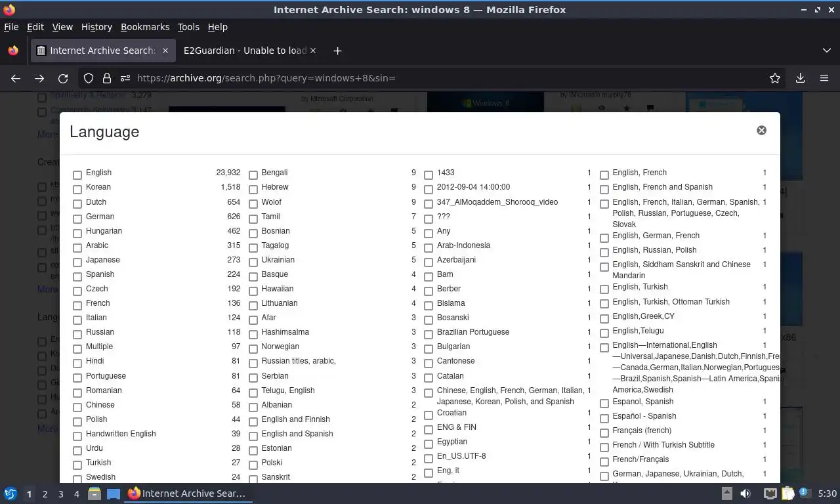
Task: Close the Language dialog with X icon
Action: pos(761,130)
